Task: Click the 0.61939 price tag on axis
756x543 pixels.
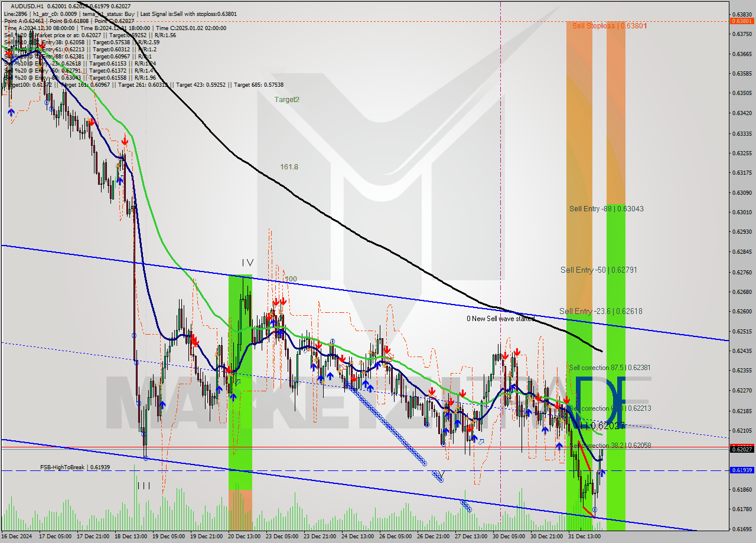Action: coord(742,470)
